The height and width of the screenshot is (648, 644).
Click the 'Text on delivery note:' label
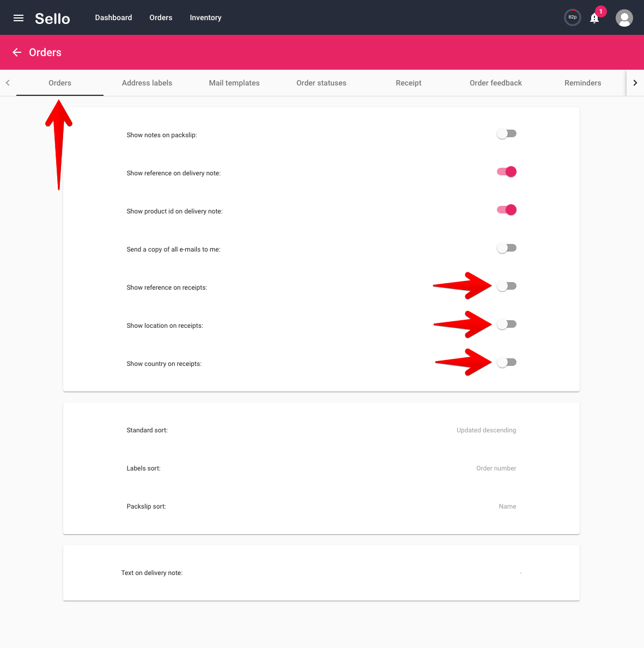click(x=152, y=573)
